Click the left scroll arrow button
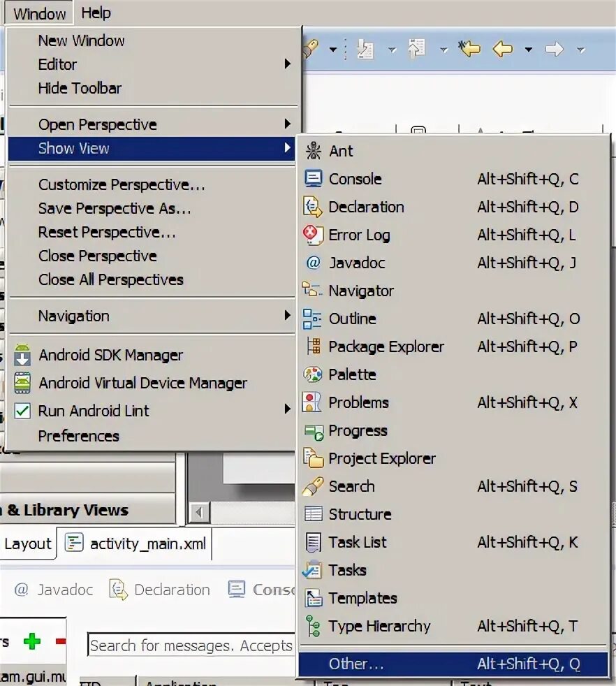The height and width of the screenshot is (686, 616). [x=199, y=512]
